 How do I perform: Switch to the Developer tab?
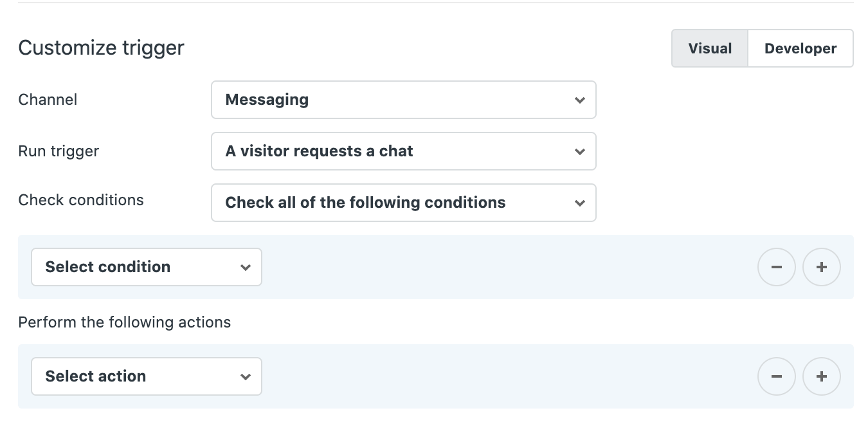pos(800,48)
